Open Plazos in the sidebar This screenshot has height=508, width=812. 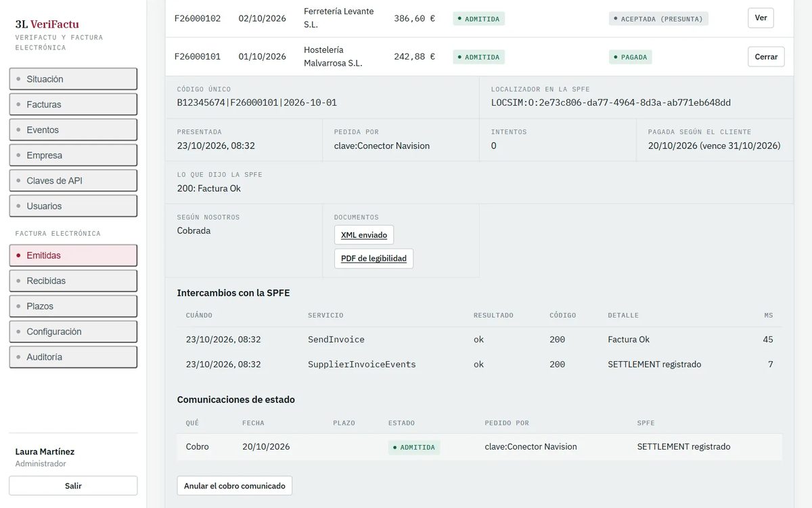click(x=73, y=306)
